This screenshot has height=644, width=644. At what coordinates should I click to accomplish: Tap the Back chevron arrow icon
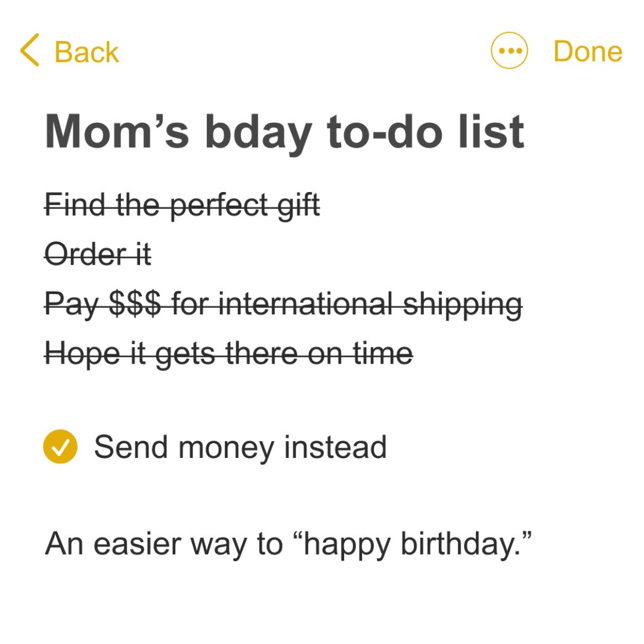(x=30, y=50)
